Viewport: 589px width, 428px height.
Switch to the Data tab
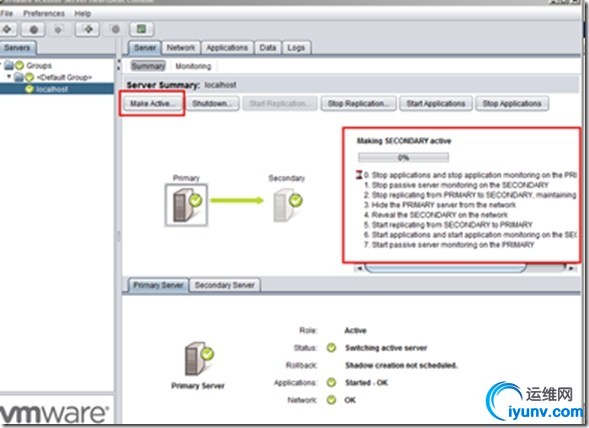pos(268,48)
